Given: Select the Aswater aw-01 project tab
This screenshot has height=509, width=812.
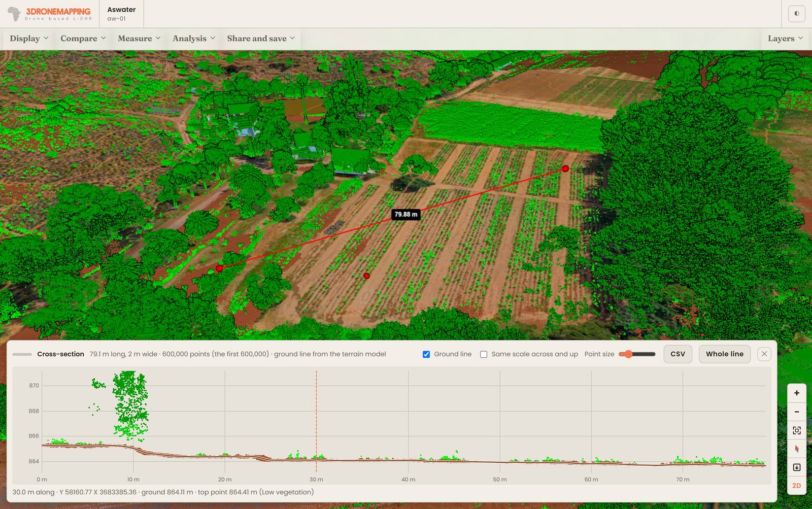Looking at the screenshot, I should (121, 14).
